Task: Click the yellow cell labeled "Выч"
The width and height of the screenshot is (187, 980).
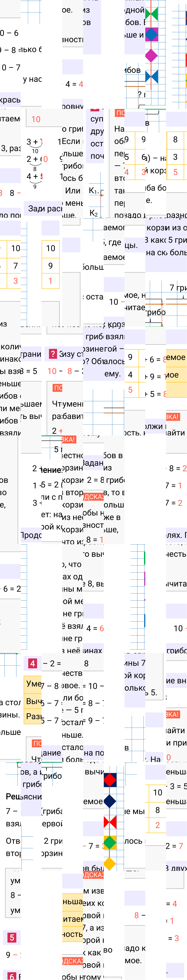Action: [33, 701]
